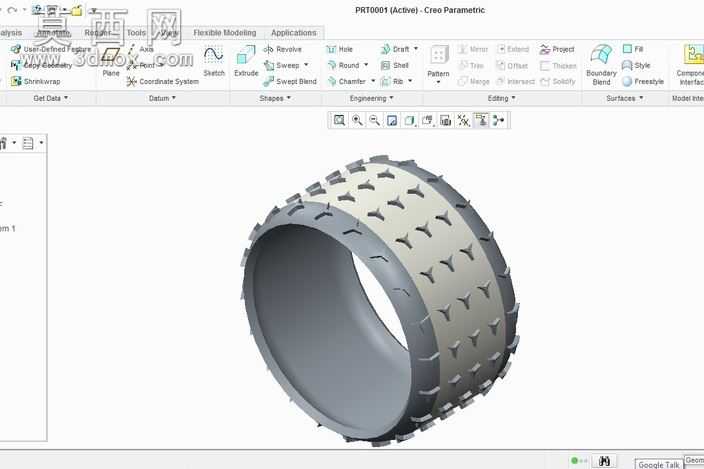Toggle datum display filters
This screenshot has width=704, height=469.
point(463,120)
